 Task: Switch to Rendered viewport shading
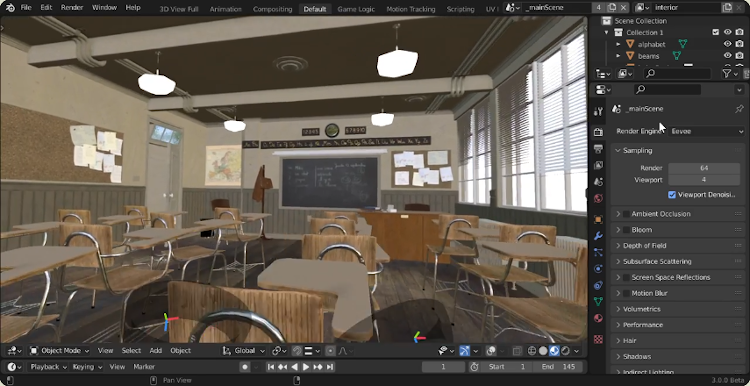pos(565,351)
